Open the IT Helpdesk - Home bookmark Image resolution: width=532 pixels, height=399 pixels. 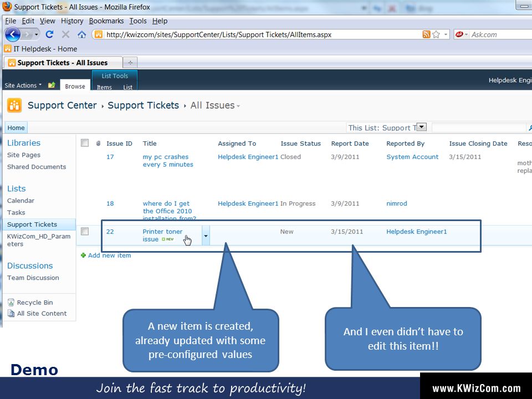(x=40, y=49)
